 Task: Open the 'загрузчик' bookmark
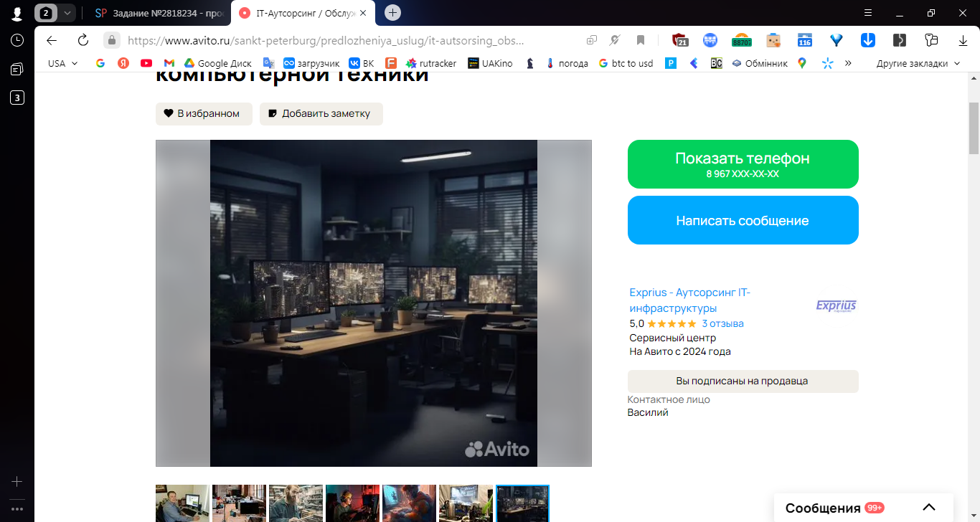[x=311, y=63]
